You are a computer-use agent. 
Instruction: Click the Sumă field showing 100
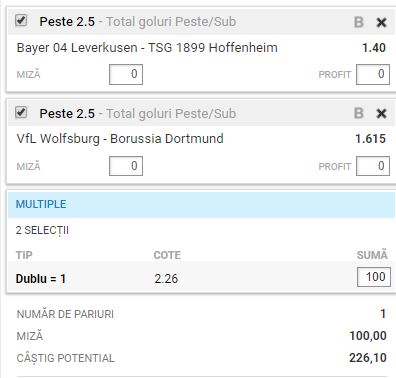[x=374, y=277]
